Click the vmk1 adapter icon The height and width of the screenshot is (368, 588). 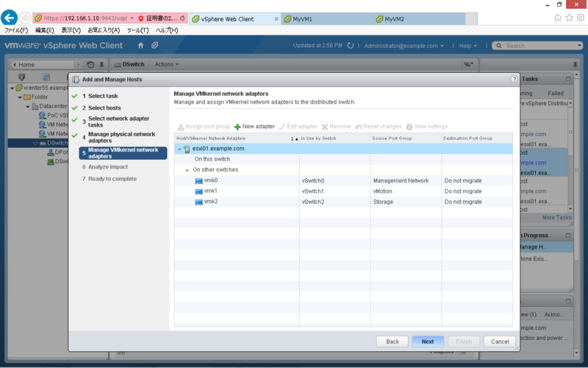click(198, 191)
